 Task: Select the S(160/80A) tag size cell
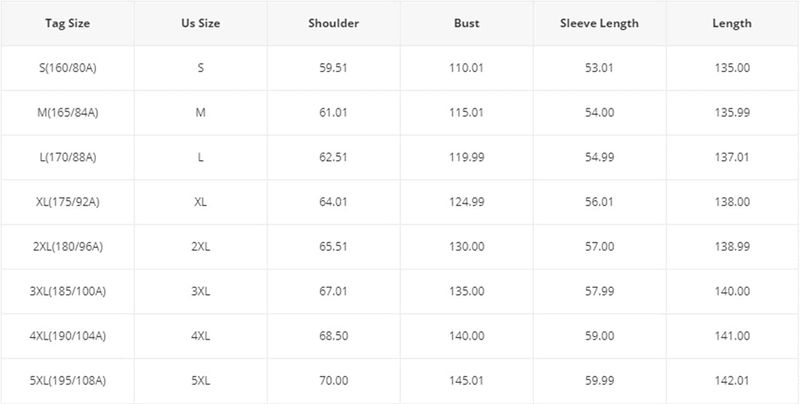click(68, 68)
